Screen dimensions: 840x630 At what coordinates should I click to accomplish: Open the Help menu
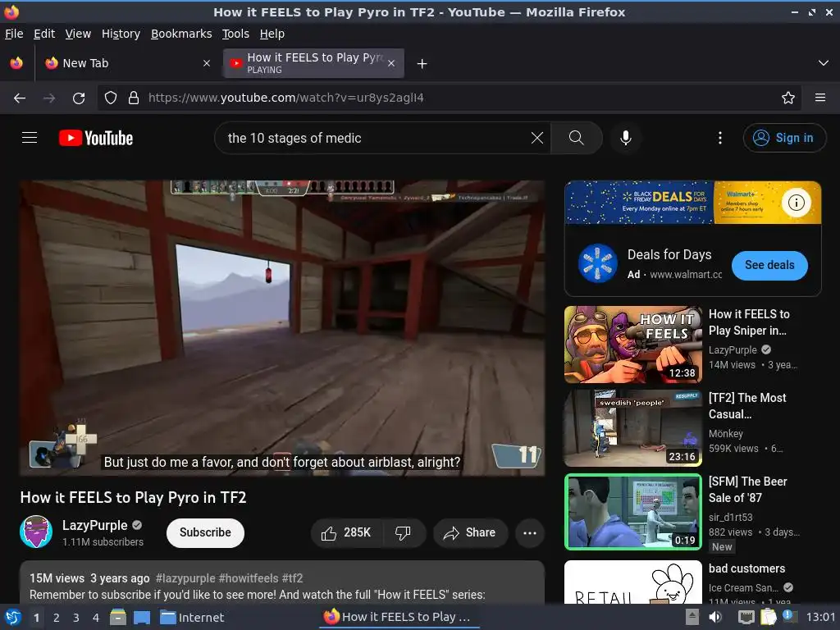coord(272,34)
